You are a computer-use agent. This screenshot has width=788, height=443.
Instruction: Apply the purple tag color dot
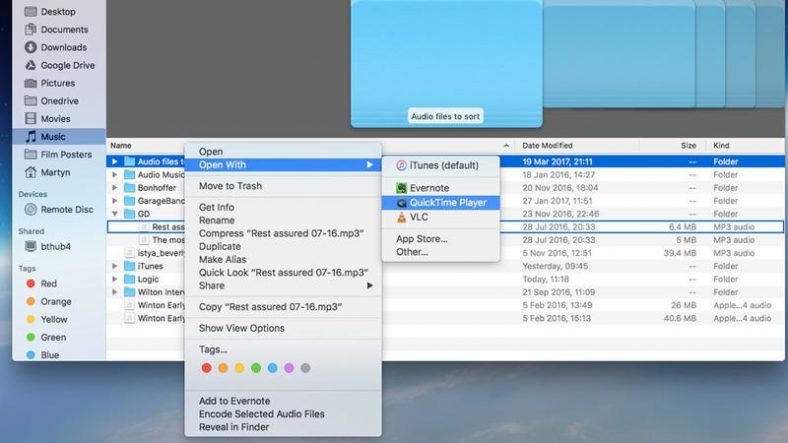point(289,368)
